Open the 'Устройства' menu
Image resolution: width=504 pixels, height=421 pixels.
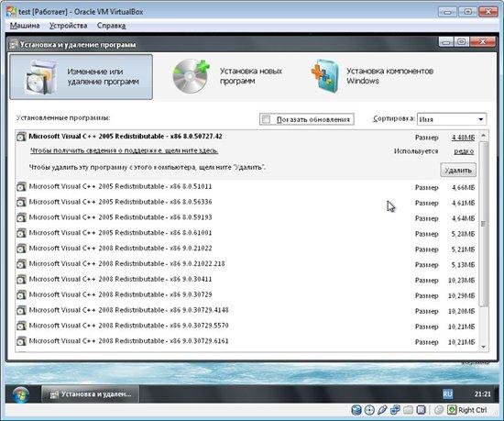tap(68, 26)
